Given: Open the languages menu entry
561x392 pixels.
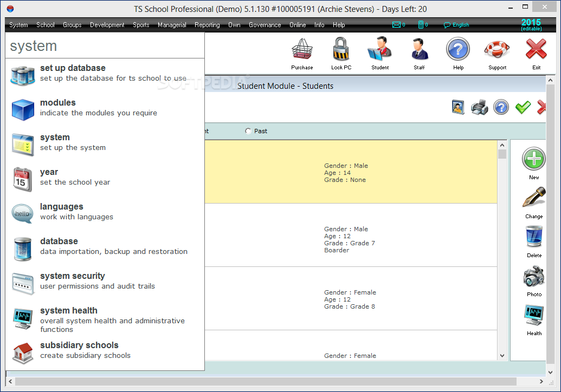Looking at the screenshot, I should (105, 213).
